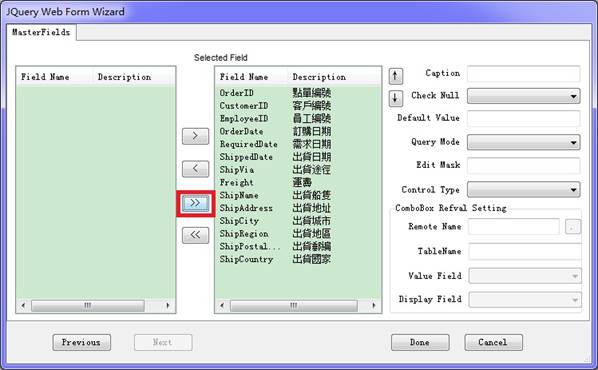This screenshot has height=370, width=598.
Task: Select the CustomerID row
Action: pyautogui.click(x=297, y=106)
